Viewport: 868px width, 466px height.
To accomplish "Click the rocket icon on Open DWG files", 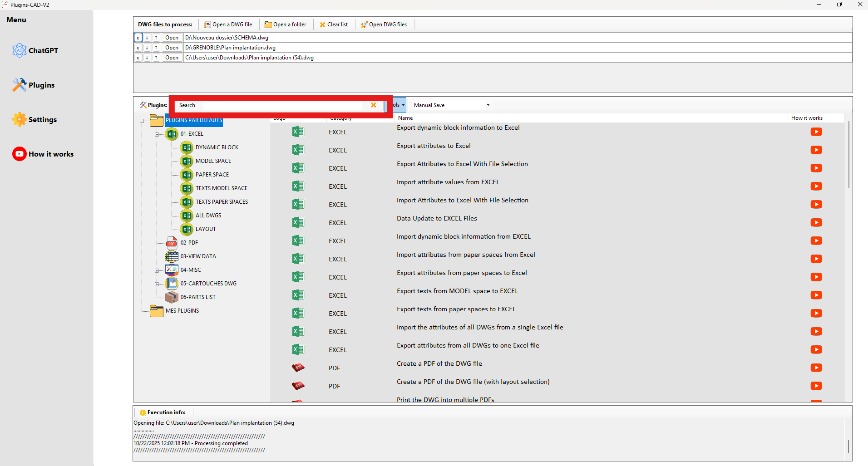I will pyautogui.click(x=364, y=24).
